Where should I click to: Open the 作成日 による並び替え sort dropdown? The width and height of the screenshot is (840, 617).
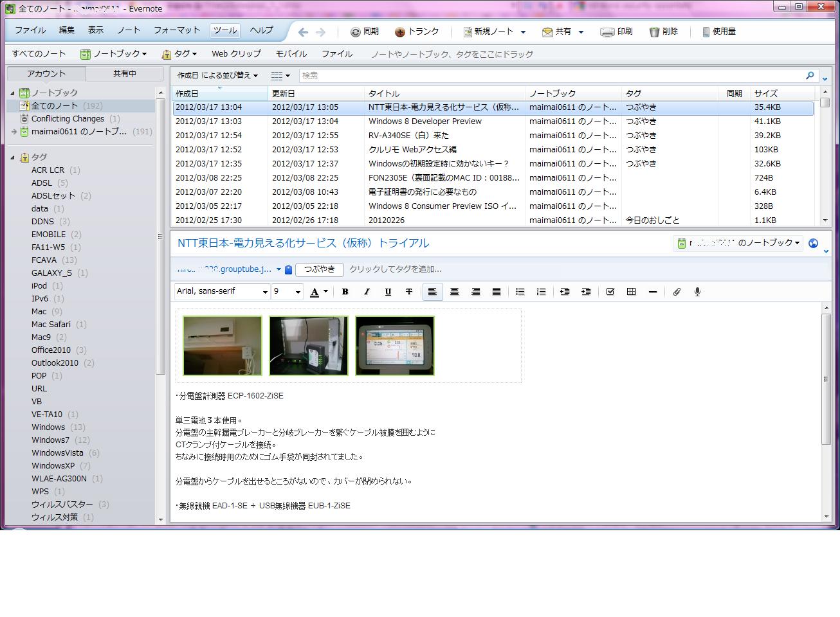[x=217, y=76]
